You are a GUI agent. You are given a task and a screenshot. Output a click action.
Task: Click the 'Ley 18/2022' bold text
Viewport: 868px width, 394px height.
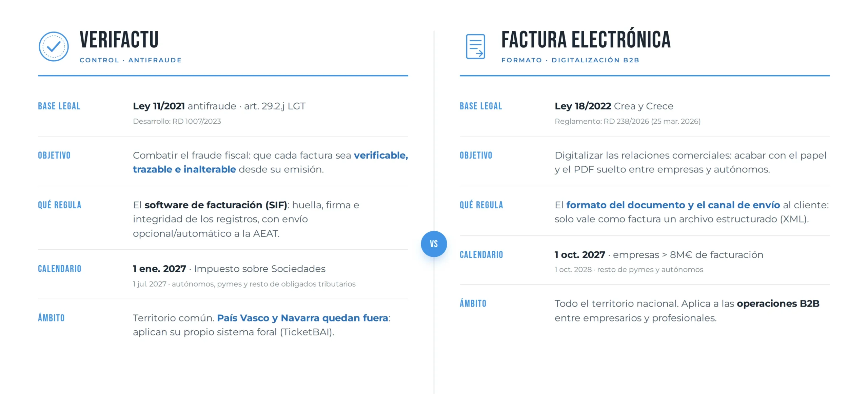coord(583,106)
